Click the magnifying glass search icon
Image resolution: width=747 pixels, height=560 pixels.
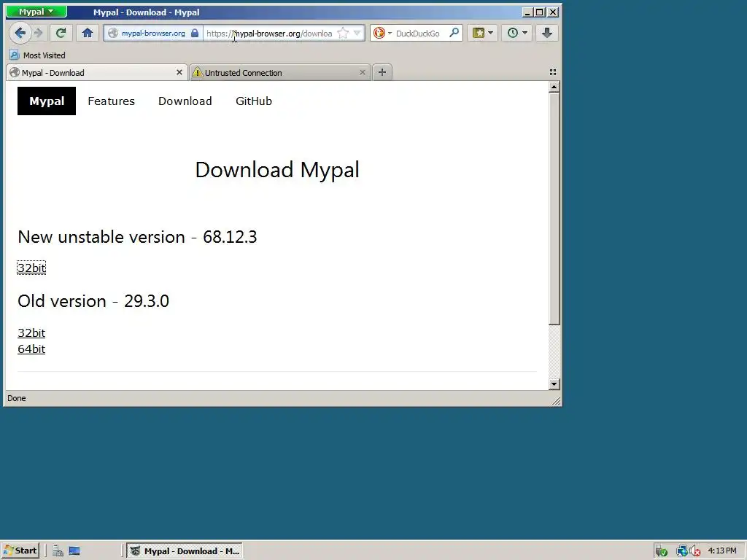pyautogui.click(x=454, y=33)
